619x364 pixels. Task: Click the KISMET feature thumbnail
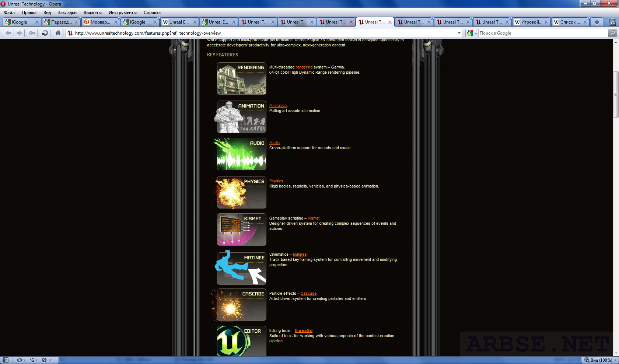(241, 230)
